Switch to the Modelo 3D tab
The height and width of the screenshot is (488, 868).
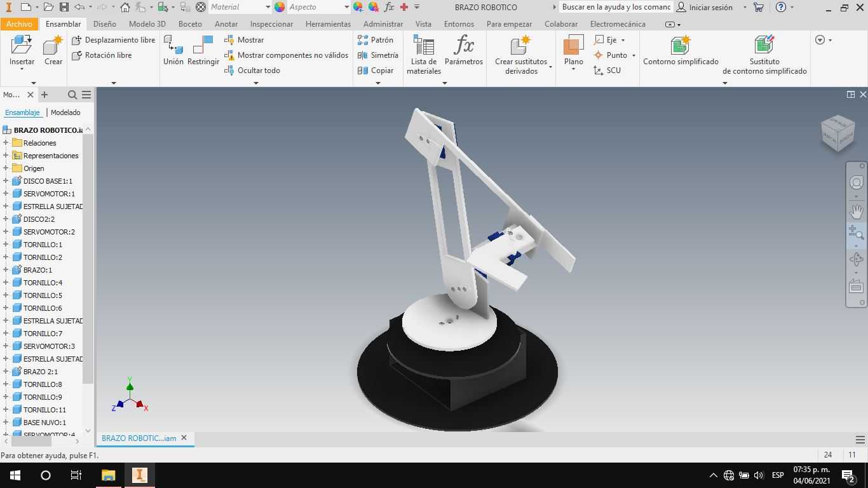pos(147,24)
